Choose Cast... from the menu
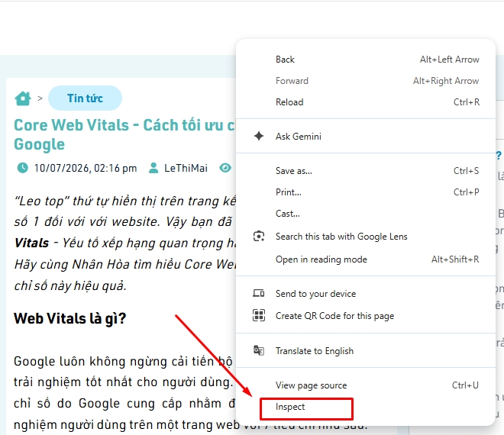Screen dimensions: 504x435 366,214
